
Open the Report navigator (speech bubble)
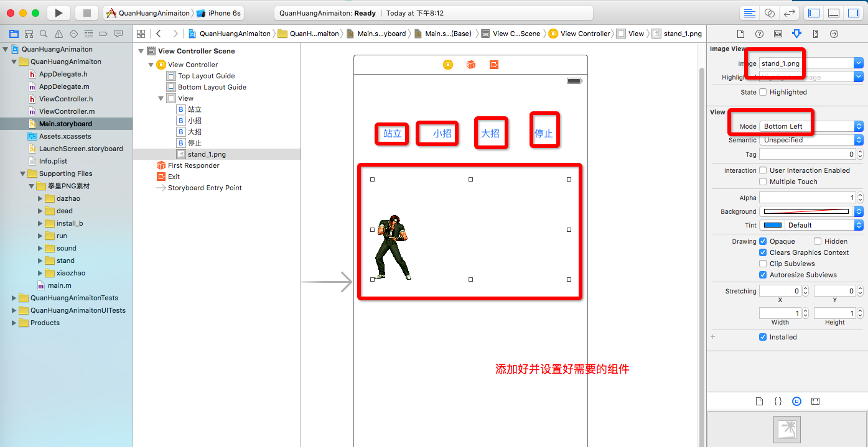[x=118, y=34]
